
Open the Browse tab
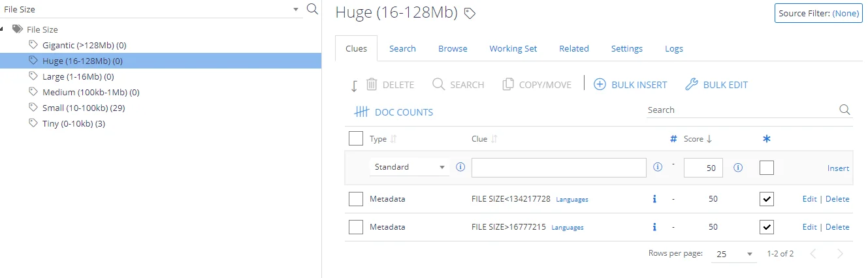(453, 48)
